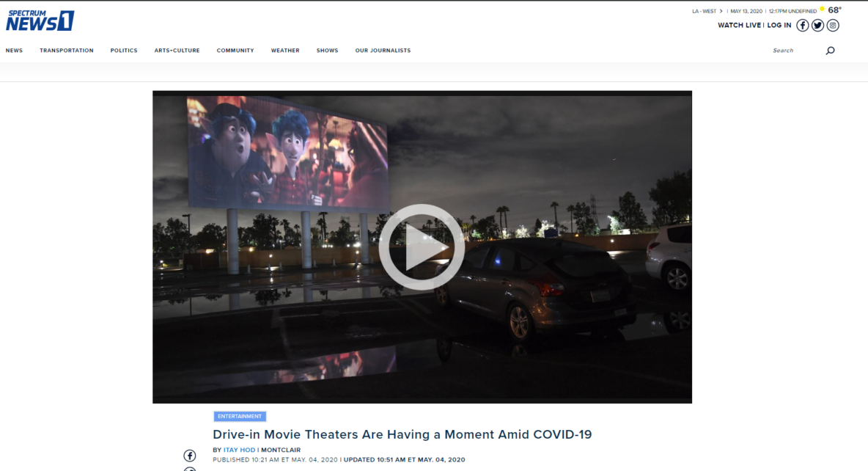The image size is (868, 471).
Task: Open author Itay Hod's page
Action: [x=239, y=450]
